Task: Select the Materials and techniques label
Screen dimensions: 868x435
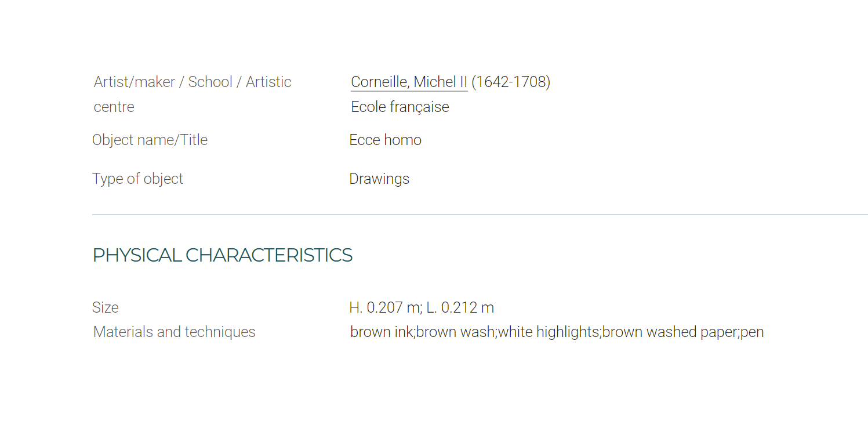Action: 174,332
